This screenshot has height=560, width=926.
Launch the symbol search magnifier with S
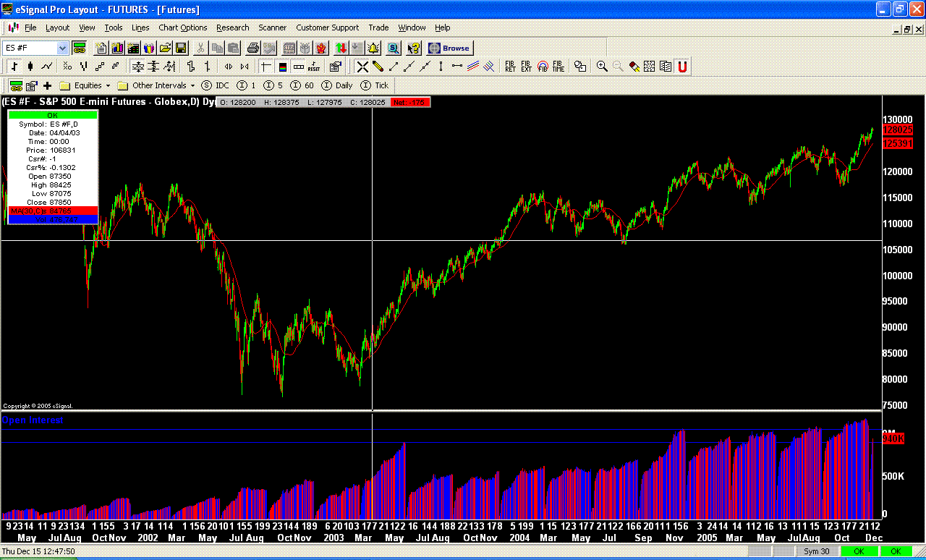(393, 48)
